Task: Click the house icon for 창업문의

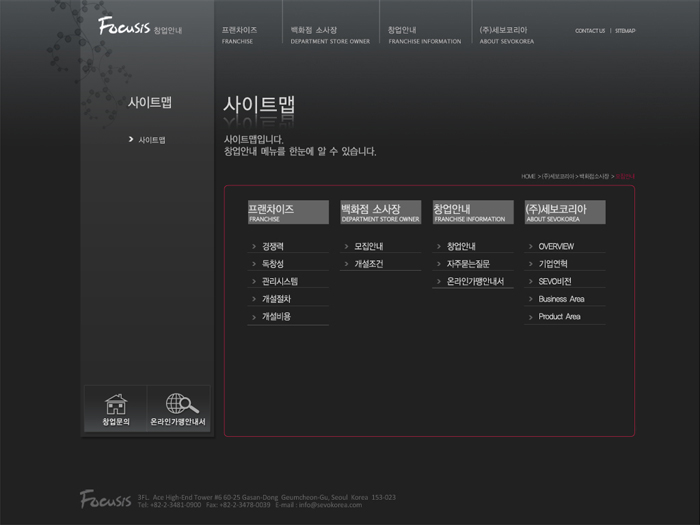Action: click(x=116, y=404)
